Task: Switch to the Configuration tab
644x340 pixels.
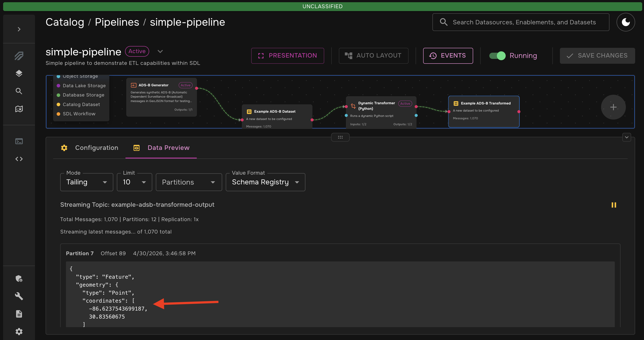Action: [x=89, y=148]
